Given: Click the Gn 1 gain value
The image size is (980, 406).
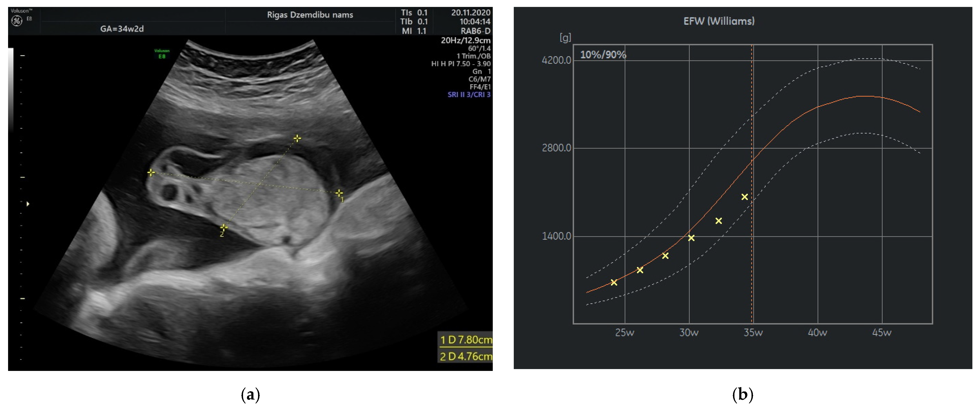Looking at the screenshot, I should pyautogui.click(x=482, y=71).
